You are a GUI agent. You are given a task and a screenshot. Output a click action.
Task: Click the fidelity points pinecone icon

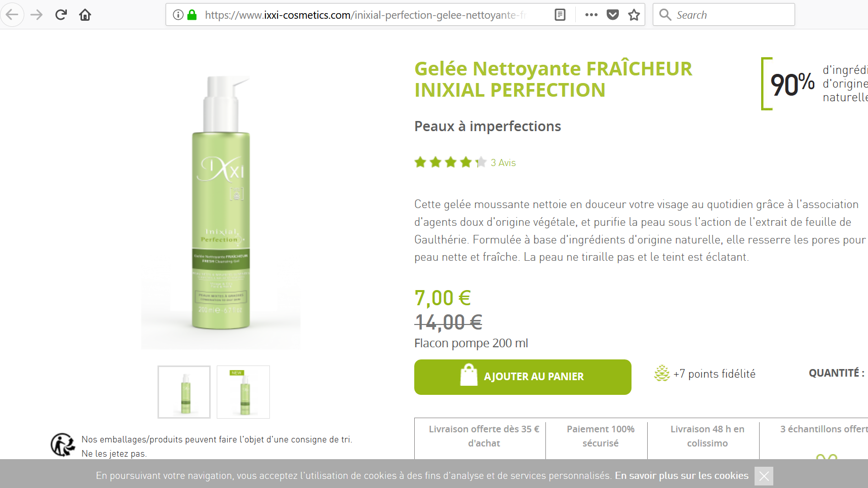[662, 374]
